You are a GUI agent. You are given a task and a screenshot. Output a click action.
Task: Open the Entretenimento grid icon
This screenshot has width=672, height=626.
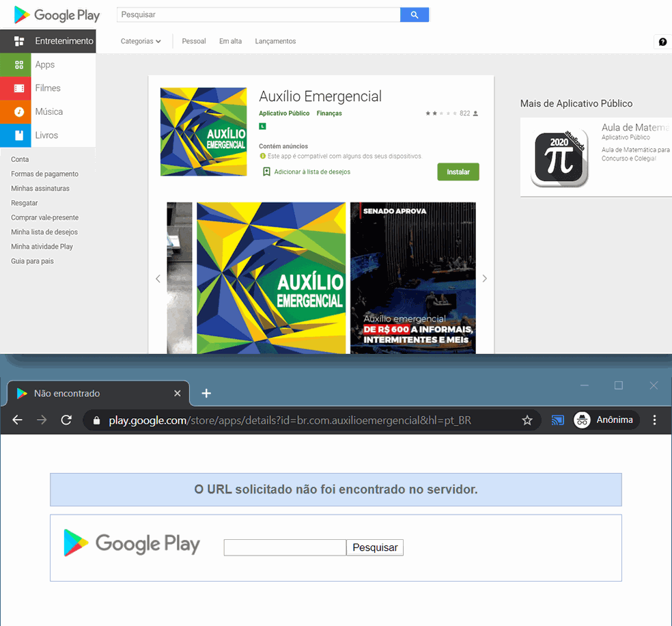coord(19,41)
